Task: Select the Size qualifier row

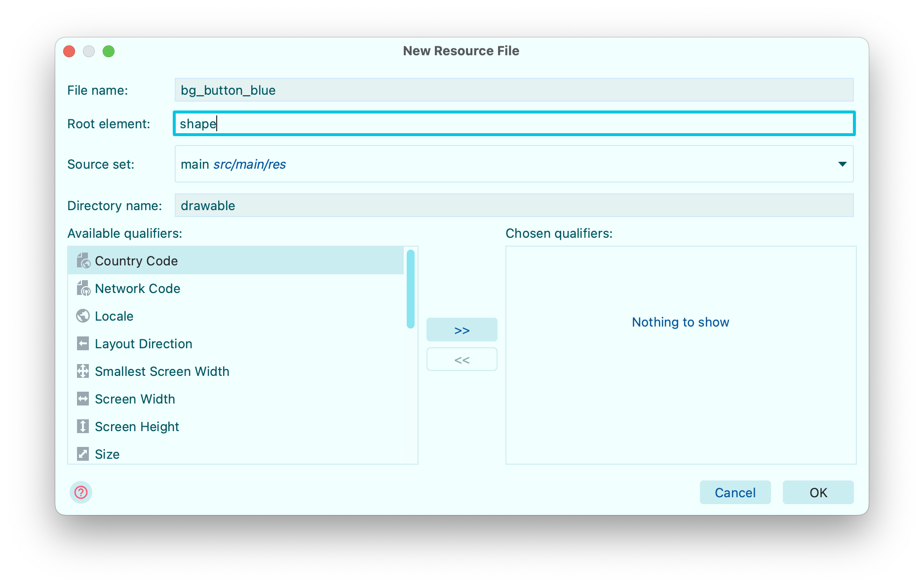Action: (x=235, y=453)
